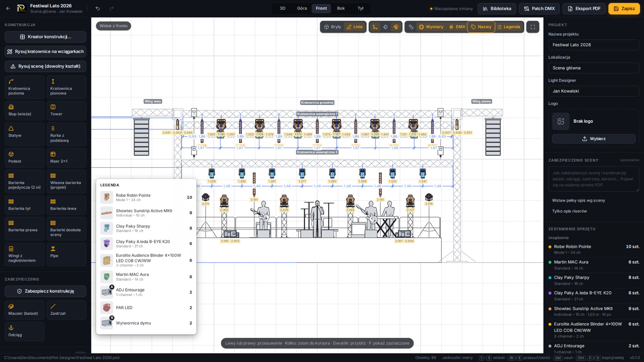Viewport: 644px width, 362px height.
Task: Click Wybierz to choose a logo
Action: 594,139
